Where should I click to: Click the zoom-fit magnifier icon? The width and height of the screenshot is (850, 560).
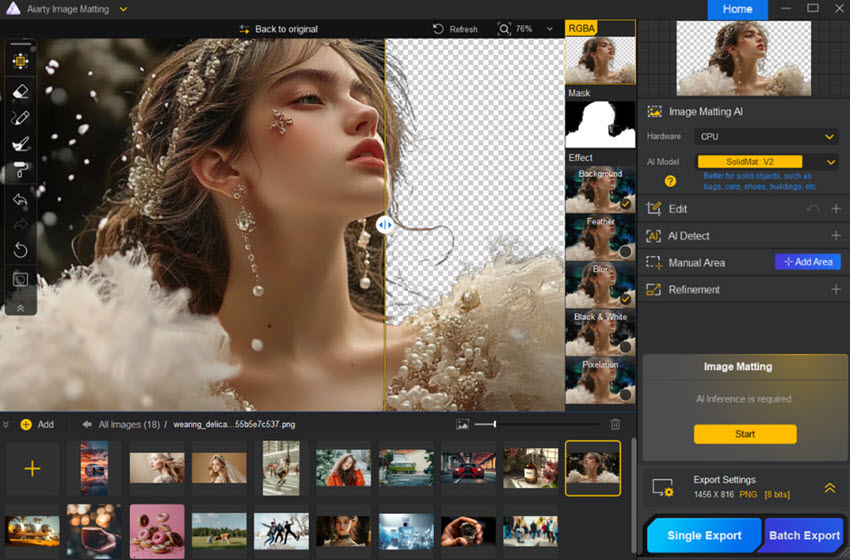[504, 29]
